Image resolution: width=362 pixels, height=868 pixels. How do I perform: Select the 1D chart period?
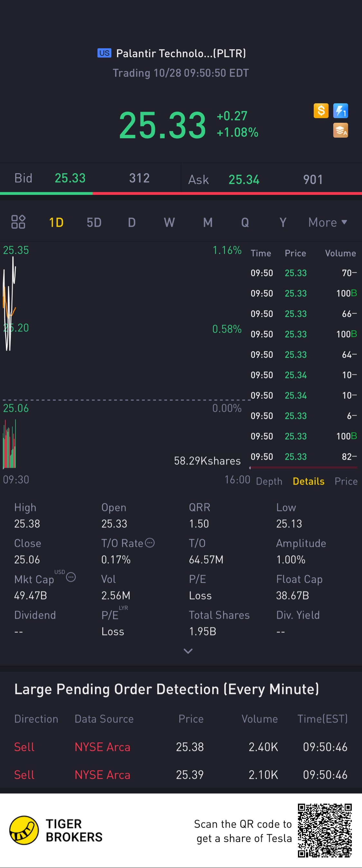point(56,223)
